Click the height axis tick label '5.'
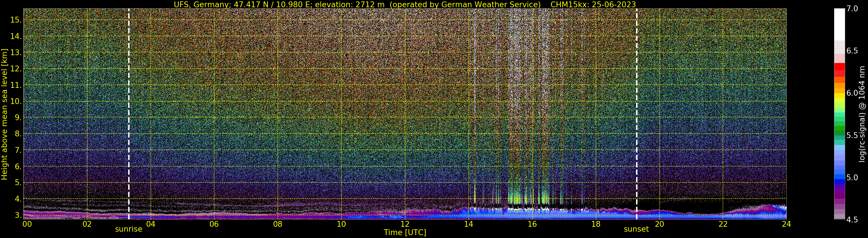868x238 pixels. 18,183
